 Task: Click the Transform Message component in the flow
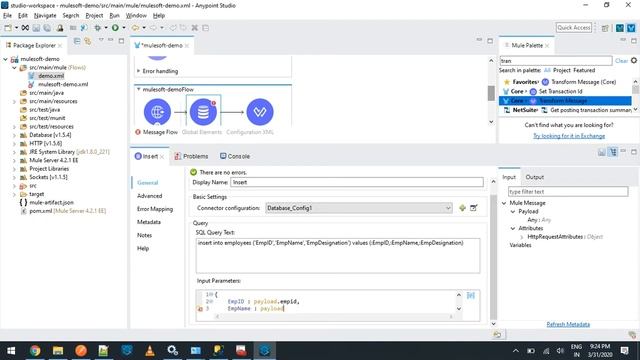click(260, 111)
